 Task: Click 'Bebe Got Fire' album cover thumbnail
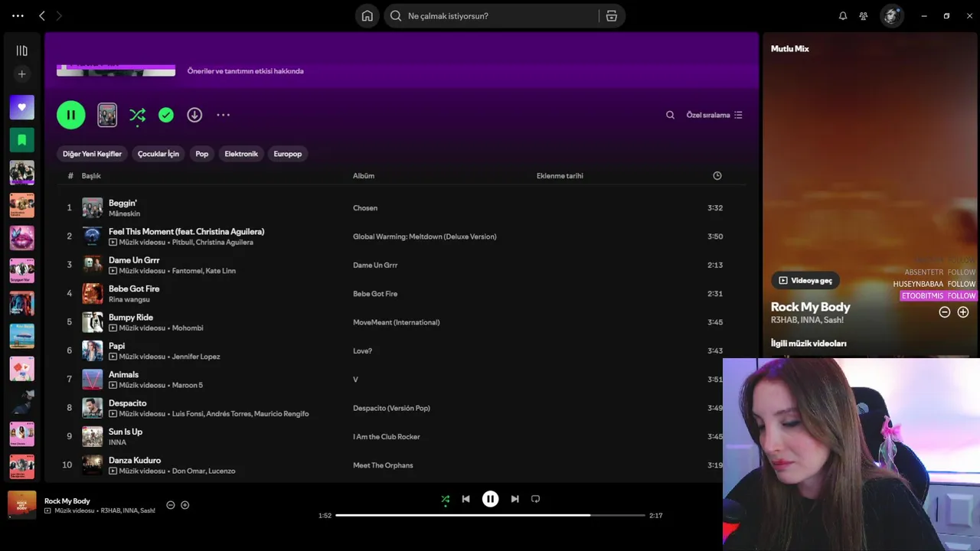93,294
